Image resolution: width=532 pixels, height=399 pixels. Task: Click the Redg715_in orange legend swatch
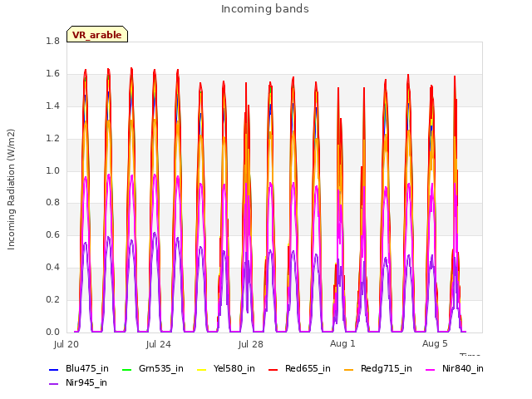coord(348,369)
